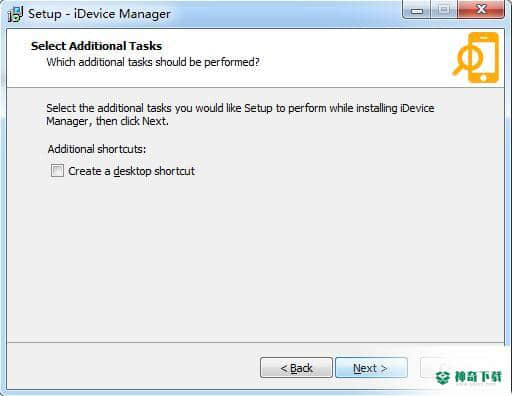Click the disabled maximize button
Image resolution: width=512 pixels, height=396 pixels.
(444, 9)
